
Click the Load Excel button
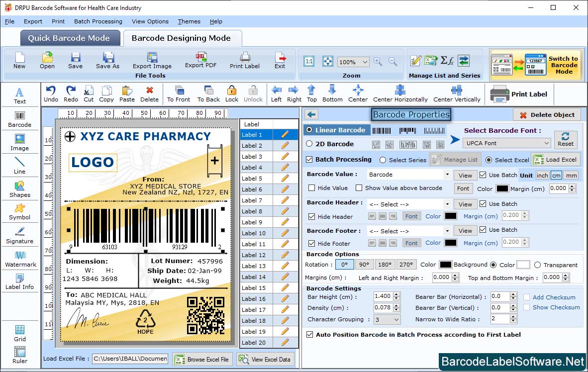pos(556,160)
